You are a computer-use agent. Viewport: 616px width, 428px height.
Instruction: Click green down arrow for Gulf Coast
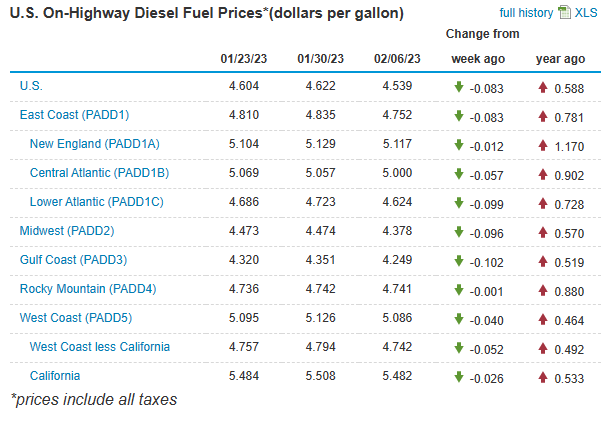click(x=459, y=261)
